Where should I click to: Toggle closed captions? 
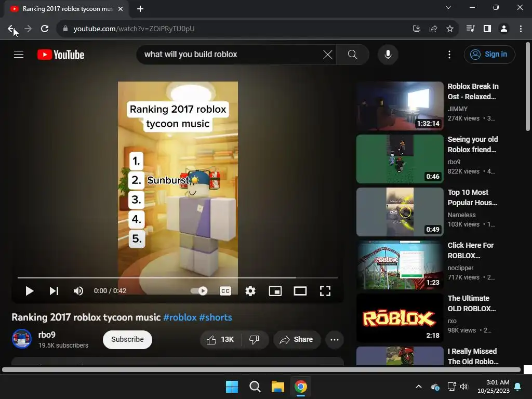[225, 291]
